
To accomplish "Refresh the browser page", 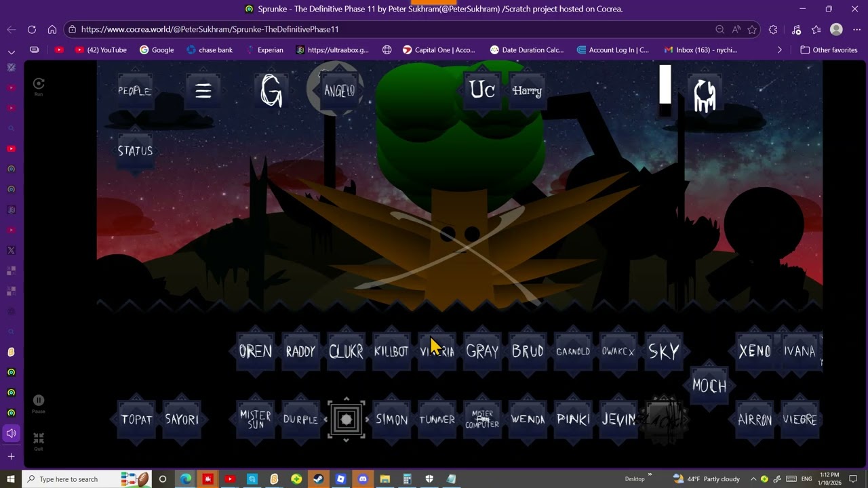I will pos(32,29).
